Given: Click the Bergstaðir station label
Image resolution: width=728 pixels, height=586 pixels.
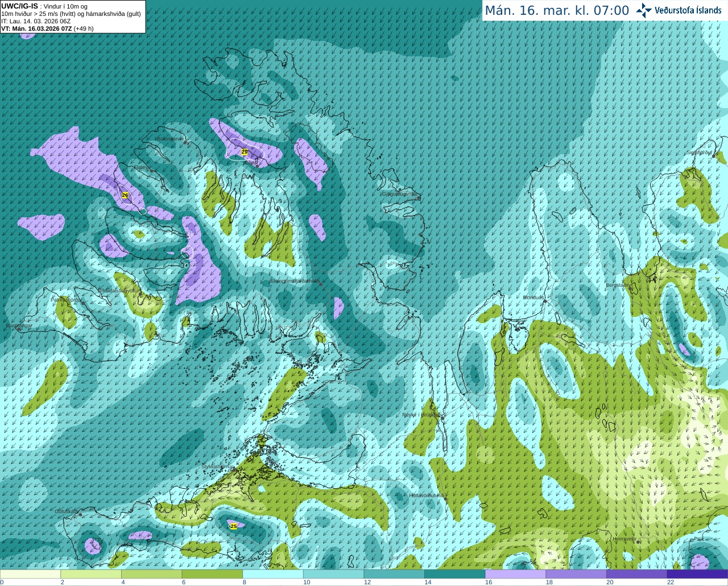Looking at the screenshot, I should click(618, 285).
